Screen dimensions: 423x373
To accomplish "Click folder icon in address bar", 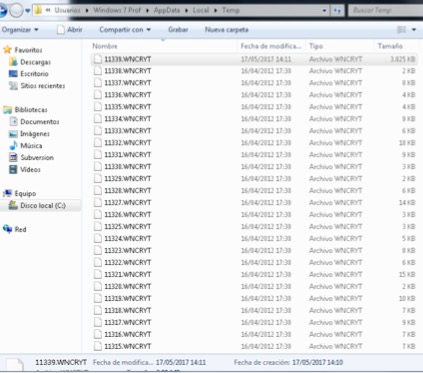I will click(x=38, y=10).
